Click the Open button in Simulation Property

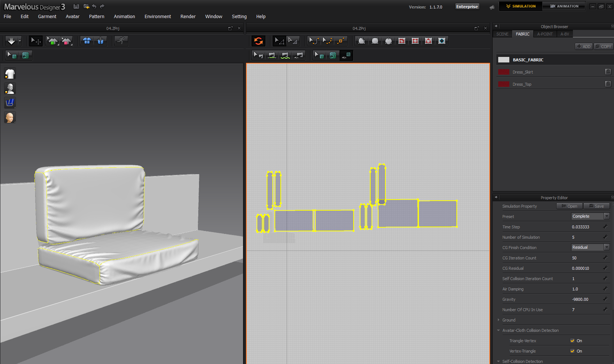(x=570, y=206)
